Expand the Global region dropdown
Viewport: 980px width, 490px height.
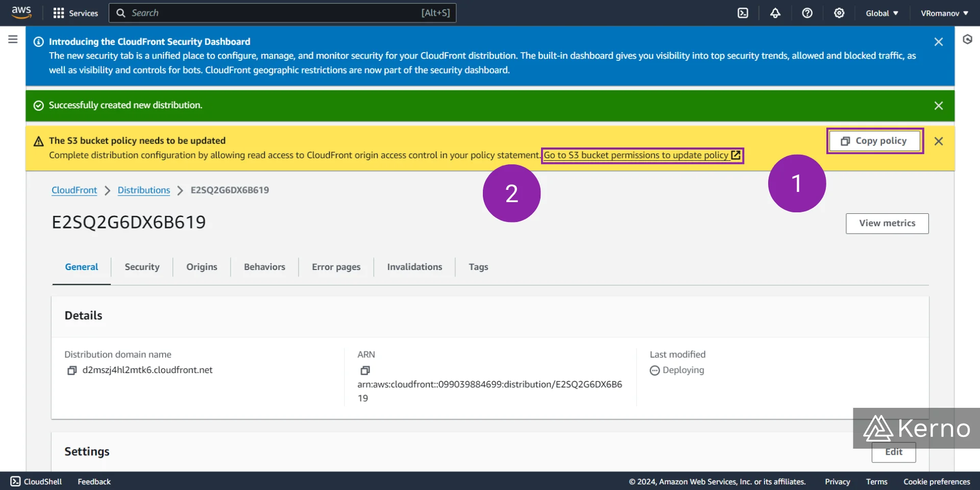[x=882, y=13]
